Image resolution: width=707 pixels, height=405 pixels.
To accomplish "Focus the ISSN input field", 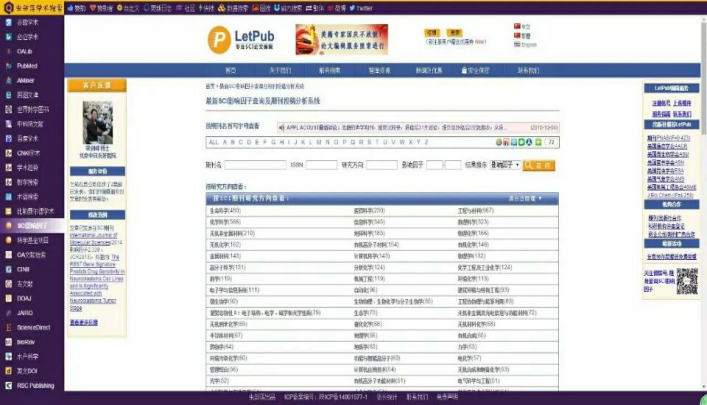I will (x=321, y=165).
